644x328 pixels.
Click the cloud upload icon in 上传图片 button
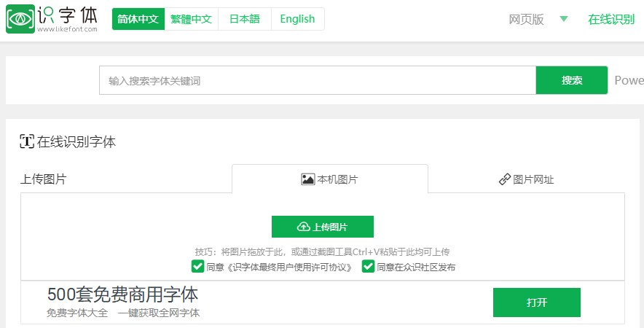pos(303,227)
